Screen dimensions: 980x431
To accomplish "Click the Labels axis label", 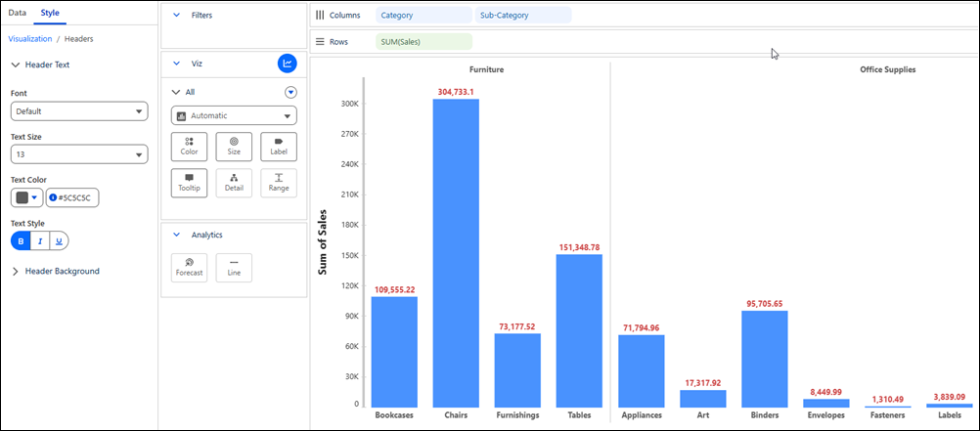I will click(x=949, y=414).
